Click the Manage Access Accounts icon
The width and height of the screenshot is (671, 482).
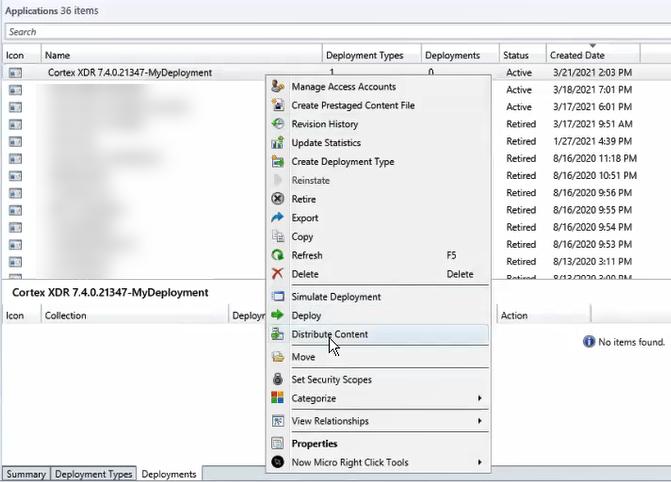(x=277, y=86)
